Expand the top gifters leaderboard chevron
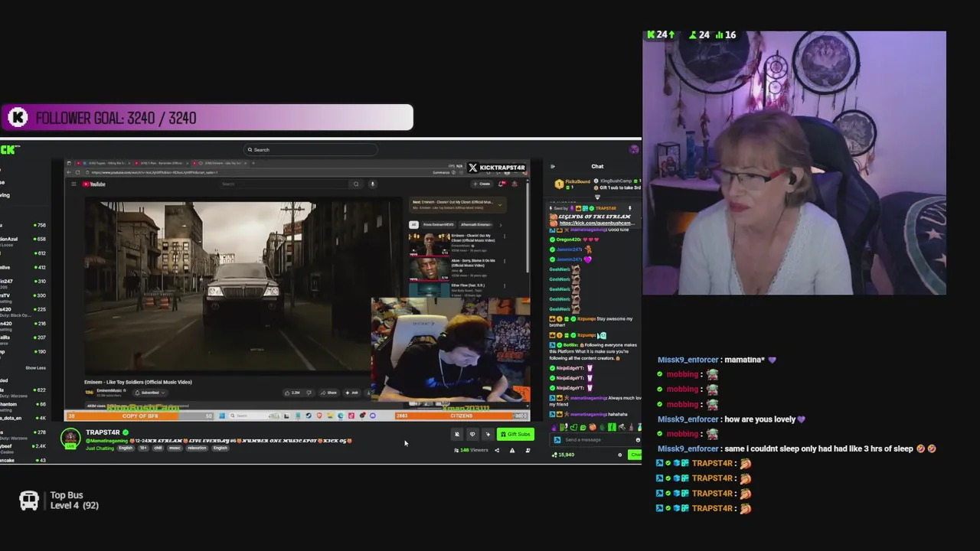This screenshot has width=980, height=551. coord(597,197)
